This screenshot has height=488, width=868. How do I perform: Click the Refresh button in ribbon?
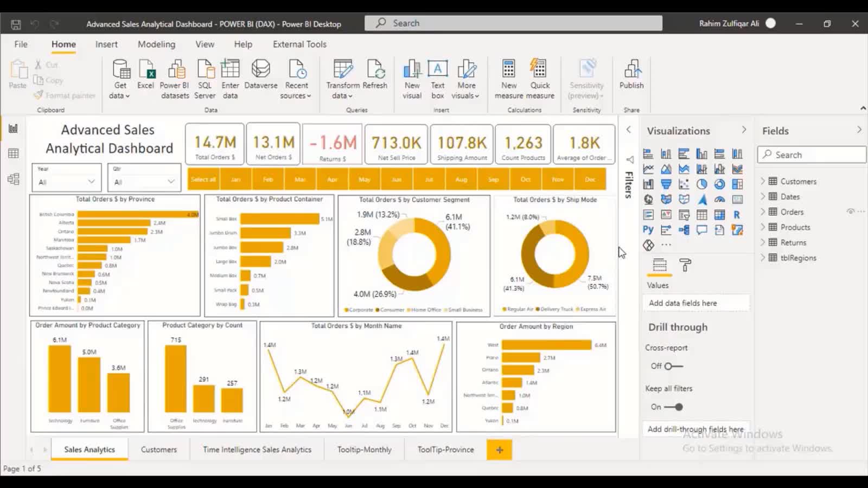375,74
